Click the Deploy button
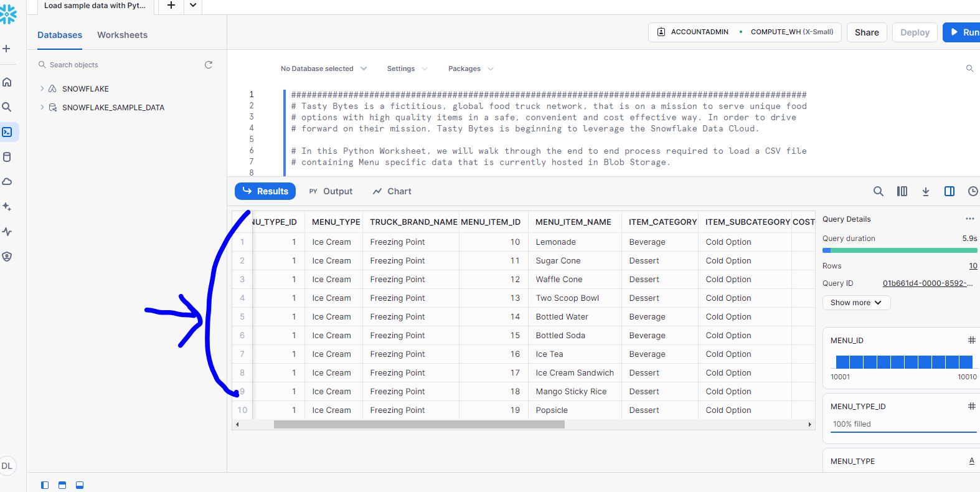Viewport: 980px width, 492px height. pos(915,32)
